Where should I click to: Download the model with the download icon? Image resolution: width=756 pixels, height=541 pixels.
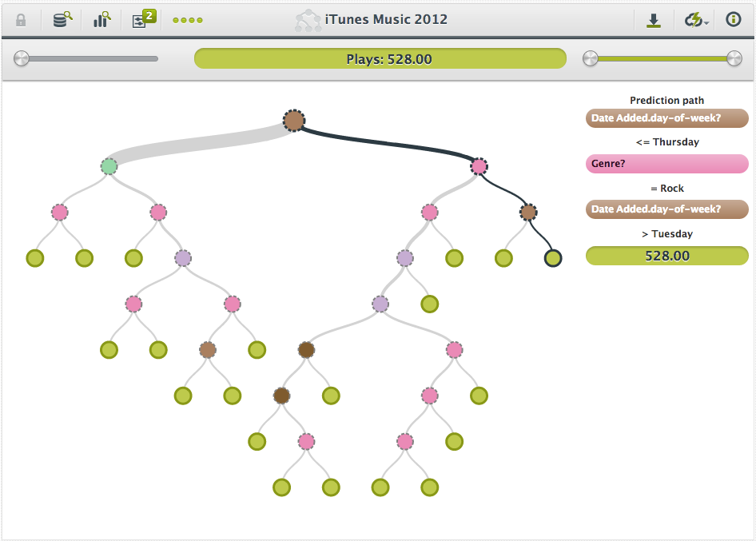point(654,20)
